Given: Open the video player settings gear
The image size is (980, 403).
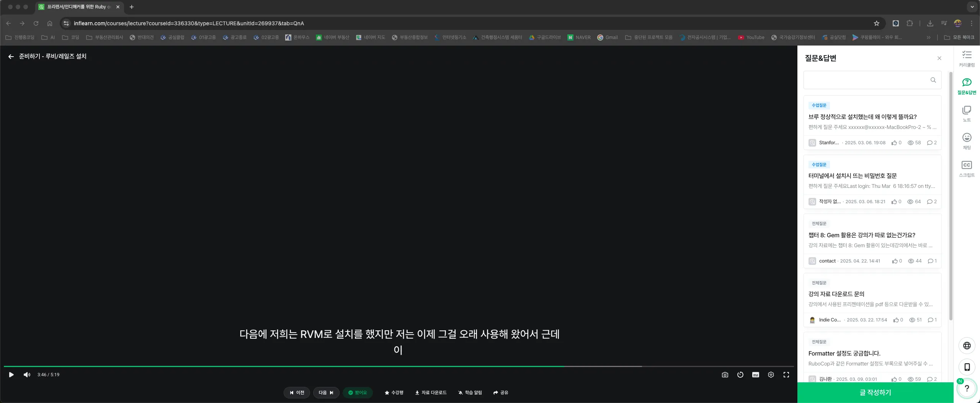Looking at the screenshot, I should pyautogui.click(x=771, y=375).
